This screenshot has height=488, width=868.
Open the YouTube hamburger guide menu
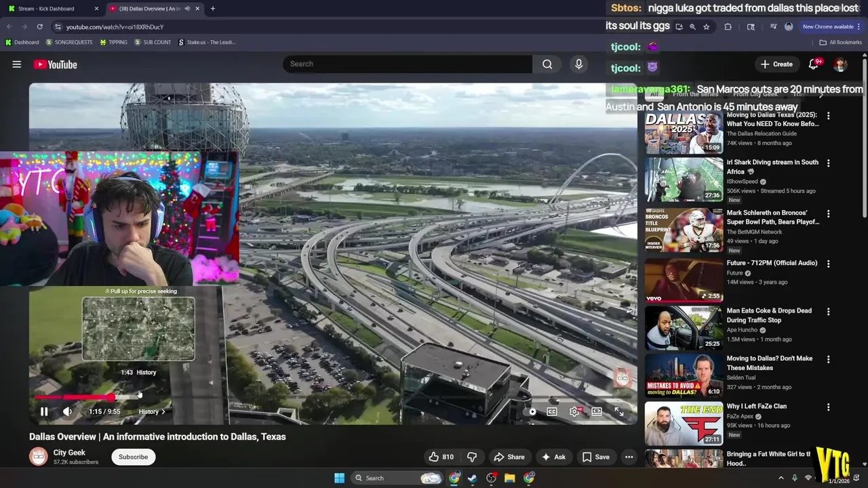[x=16, y=64]
